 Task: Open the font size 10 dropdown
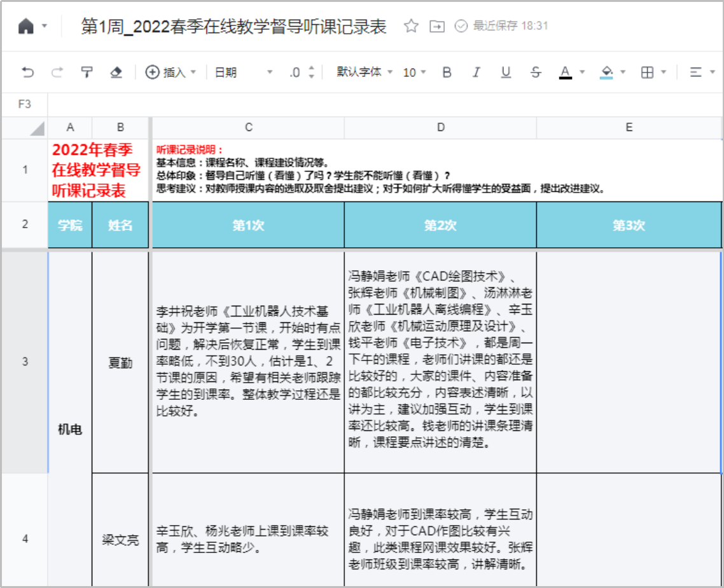(414, 72)
